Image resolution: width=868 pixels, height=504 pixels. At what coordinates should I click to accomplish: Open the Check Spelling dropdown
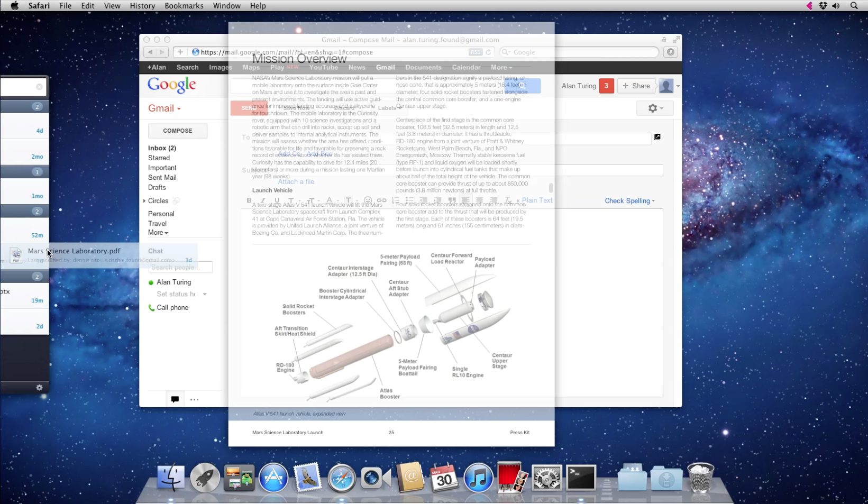(629, 201)
